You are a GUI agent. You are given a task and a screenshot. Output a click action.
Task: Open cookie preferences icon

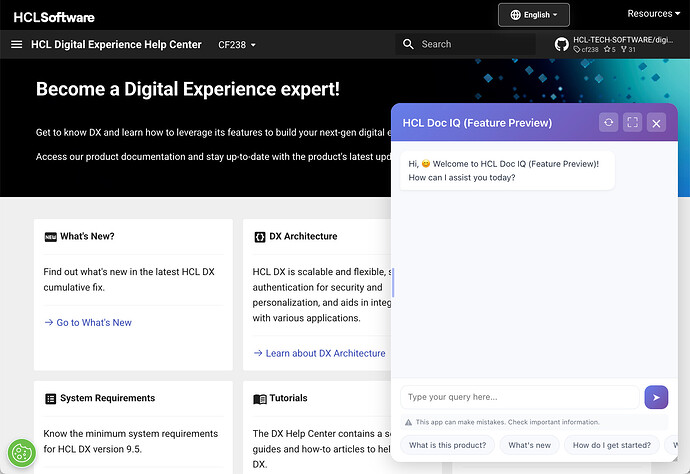21,453
